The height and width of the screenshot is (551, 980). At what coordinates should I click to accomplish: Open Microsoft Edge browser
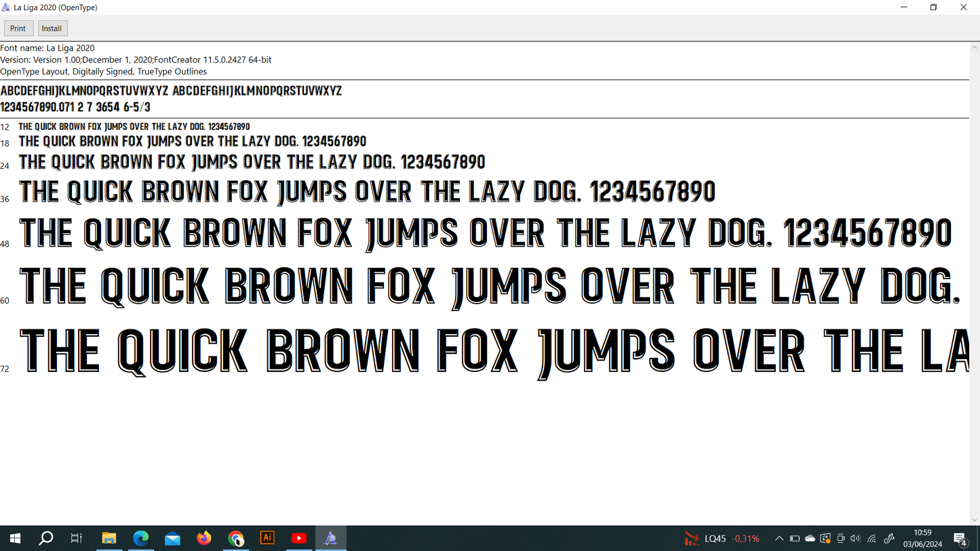click(x=140, y=538)
